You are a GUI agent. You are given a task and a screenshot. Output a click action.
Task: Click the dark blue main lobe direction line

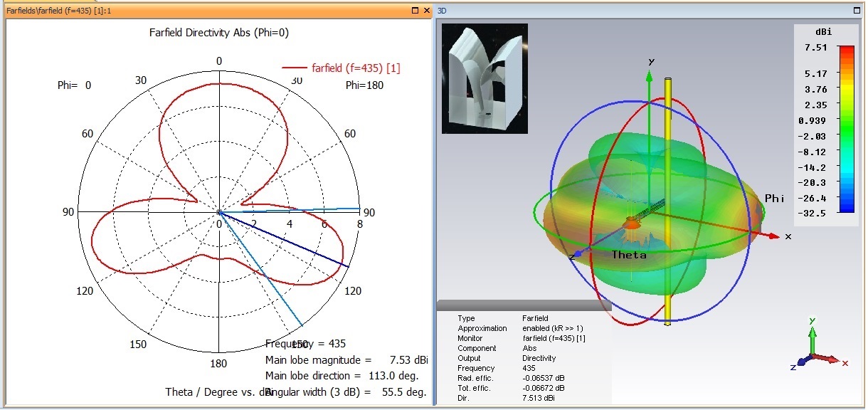[283, 238]
